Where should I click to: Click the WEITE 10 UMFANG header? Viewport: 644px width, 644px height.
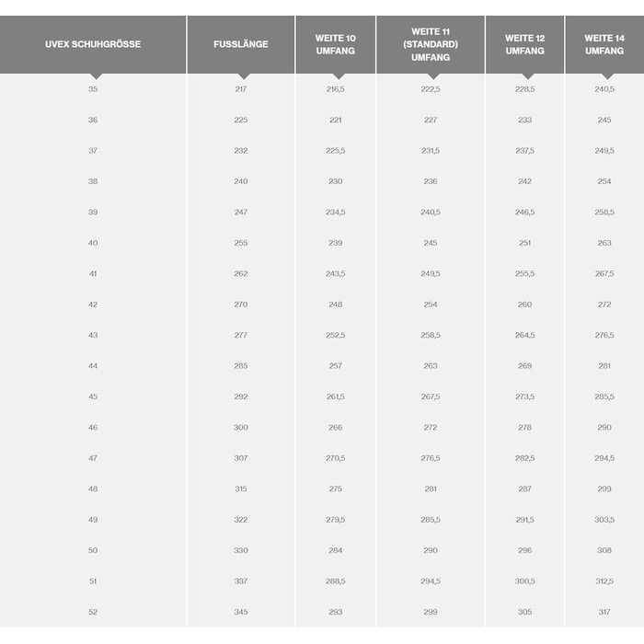pyautogui.click(x=336, y=44)
